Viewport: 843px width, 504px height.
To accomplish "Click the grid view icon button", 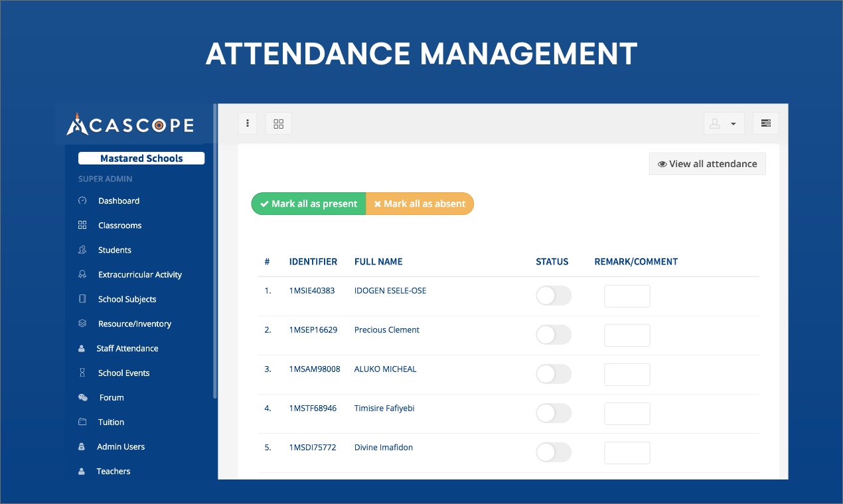I will pyautogui.click(x=279, y=123).
